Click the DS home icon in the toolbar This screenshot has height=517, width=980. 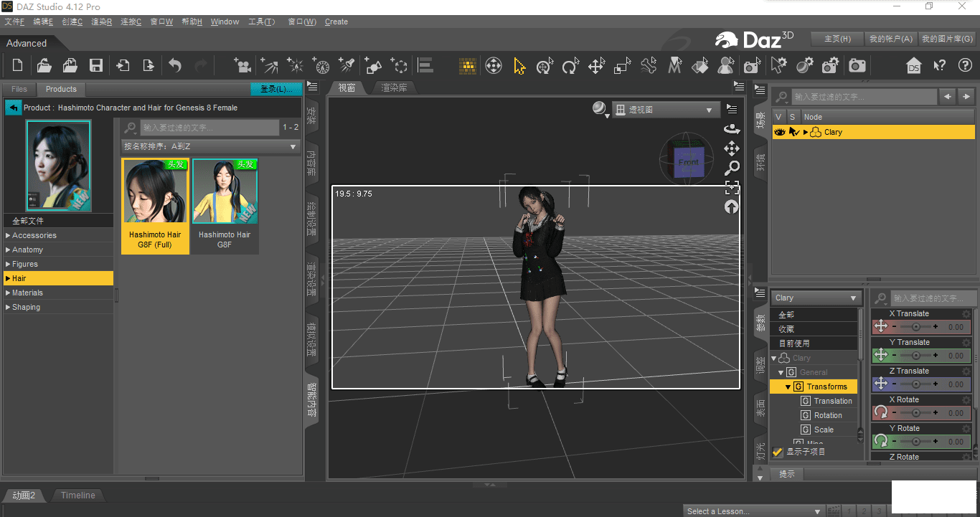click(913, 66)
